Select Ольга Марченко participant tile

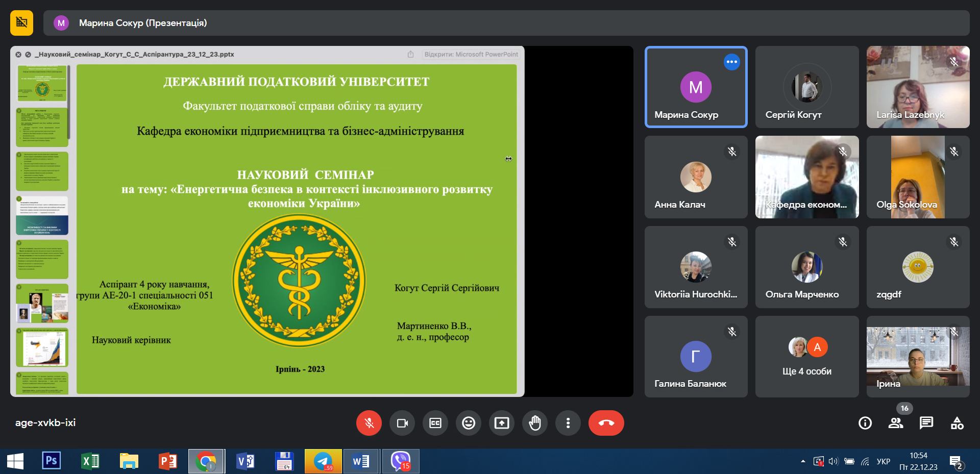[x=807, y=267]
